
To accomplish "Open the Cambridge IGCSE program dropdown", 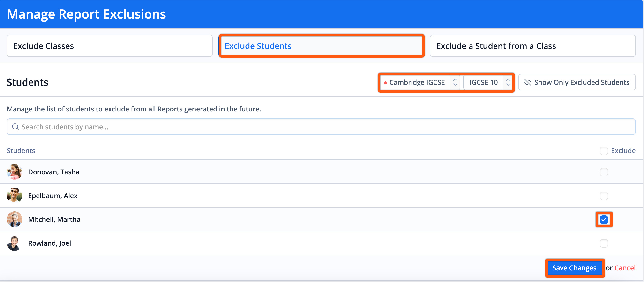I will (420, 82).
